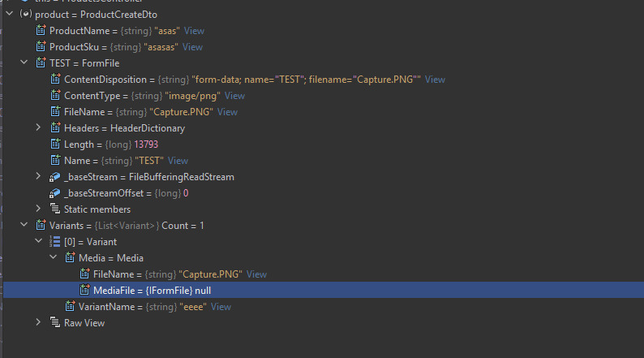Collapse the product node
This screenshot has width=644, height=358.
9,14
